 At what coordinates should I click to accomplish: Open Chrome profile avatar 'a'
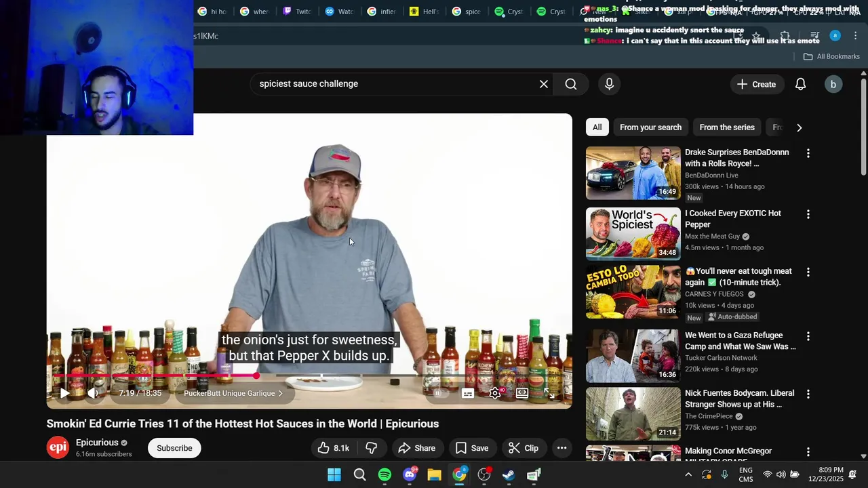click(835, 36)
